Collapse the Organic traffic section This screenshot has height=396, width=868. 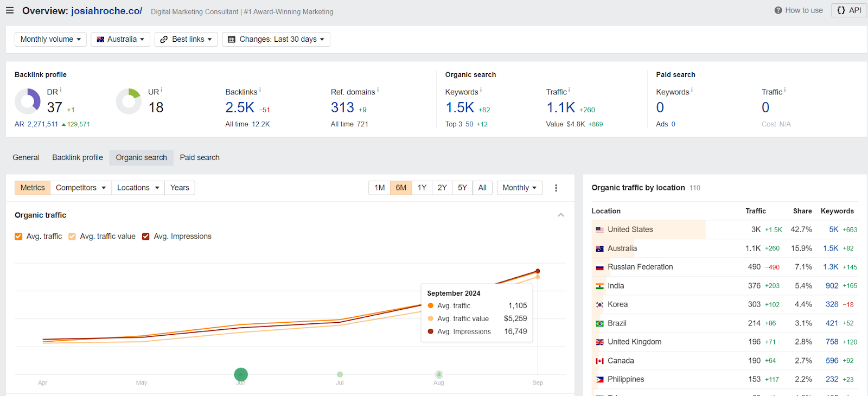561,215
